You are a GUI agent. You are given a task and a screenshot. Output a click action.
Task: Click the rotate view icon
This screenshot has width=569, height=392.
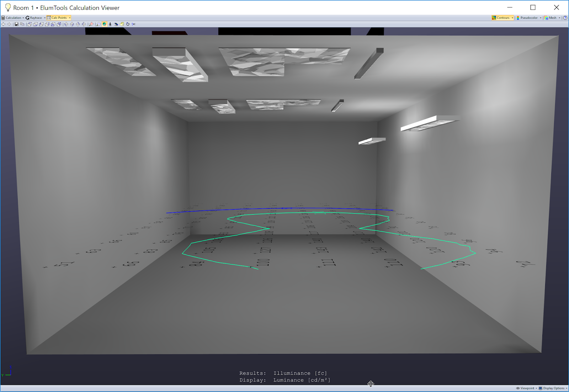[x=128, y=24]
